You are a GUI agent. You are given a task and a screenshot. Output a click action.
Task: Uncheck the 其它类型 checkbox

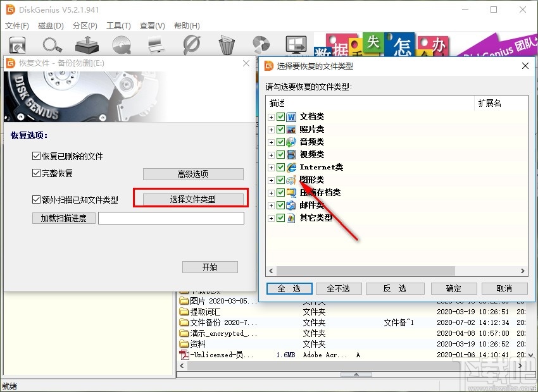(280, 218)
